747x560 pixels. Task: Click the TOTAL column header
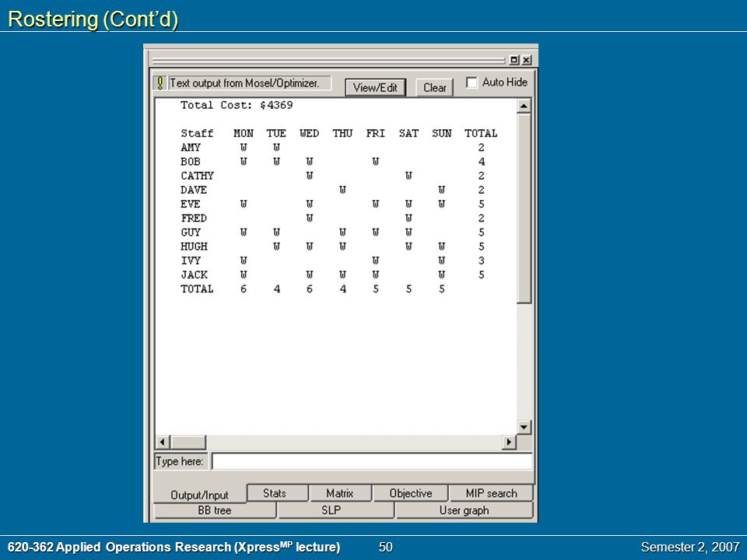pos(481,133)
